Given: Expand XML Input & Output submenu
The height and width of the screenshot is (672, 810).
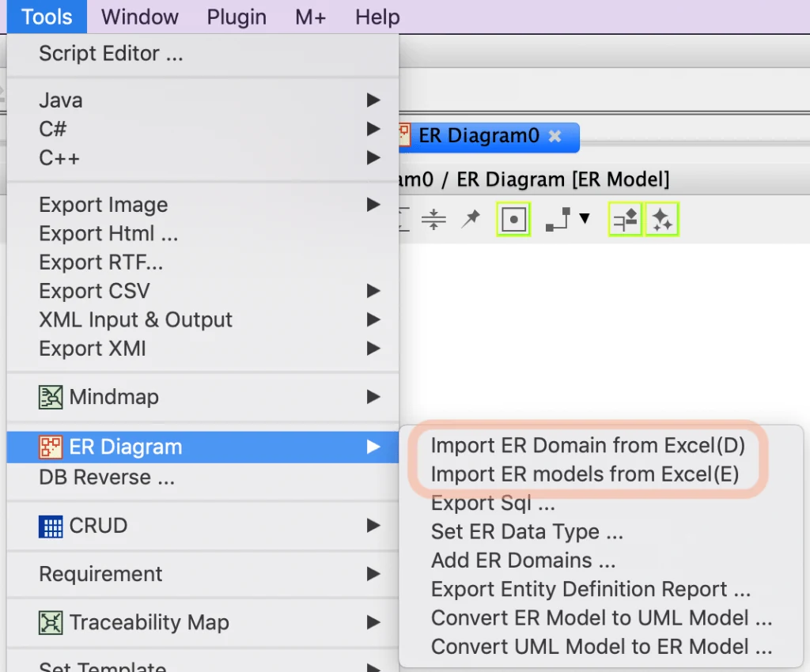Looking at the screenshot, I should [202, 320].
